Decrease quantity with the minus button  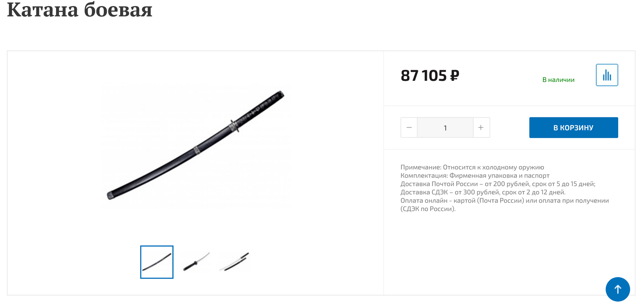409,127
